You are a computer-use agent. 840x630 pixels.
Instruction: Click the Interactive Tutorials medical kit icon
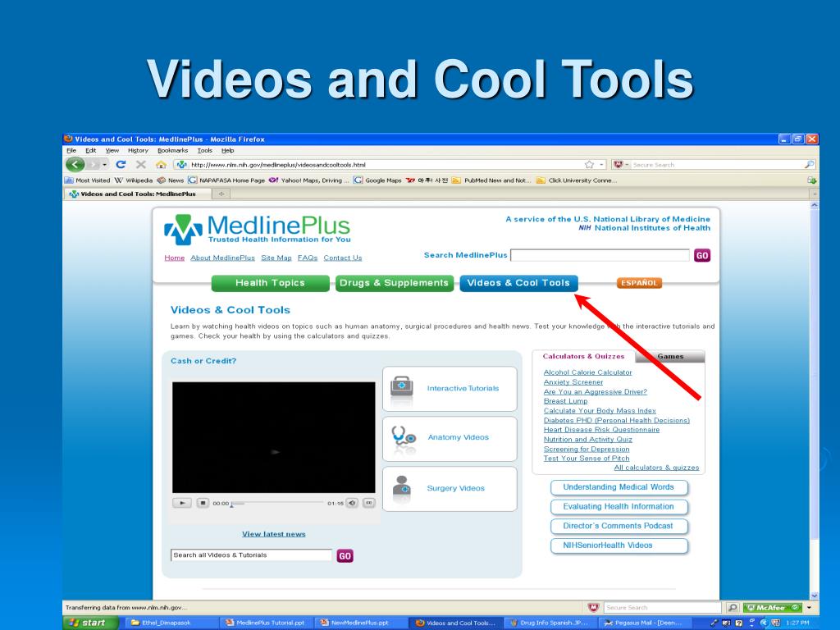coord(402,388)
